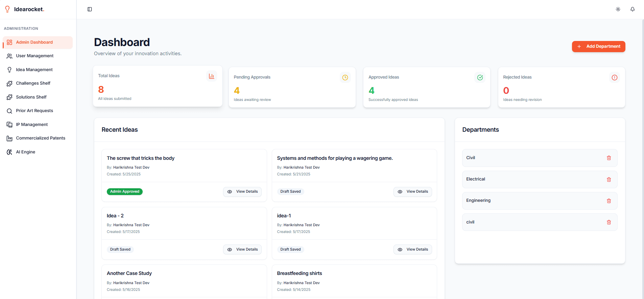
Task: Click the Admin Approved status badge
Action: [x=125, y=192]
